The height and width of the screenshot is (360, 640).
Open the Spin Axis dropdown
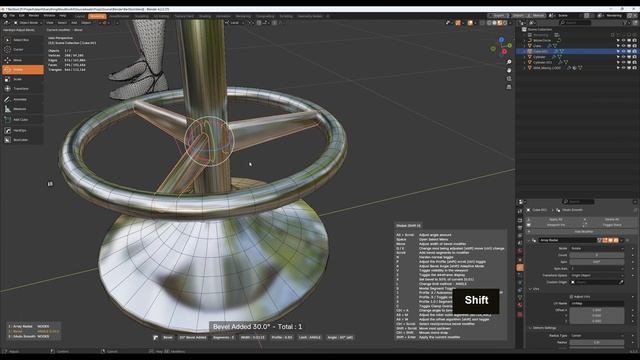click(597, 269)
